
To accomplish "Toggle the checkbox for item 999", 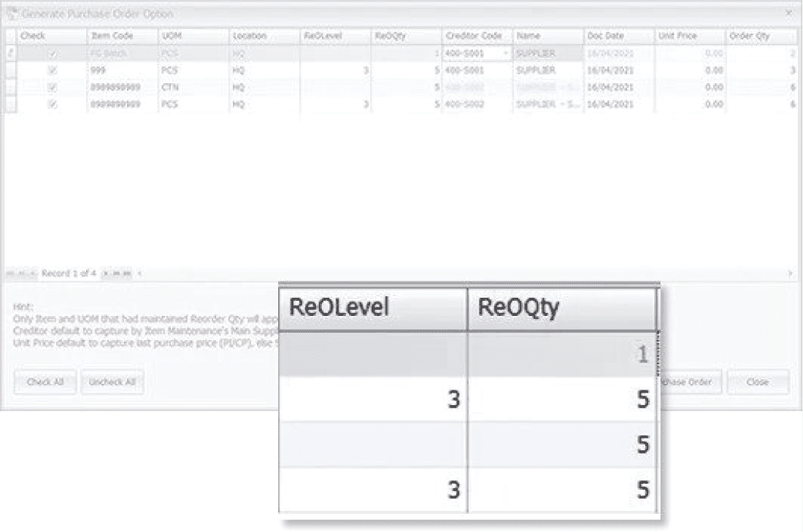I will pyautogui.click(x=53, y=71).
